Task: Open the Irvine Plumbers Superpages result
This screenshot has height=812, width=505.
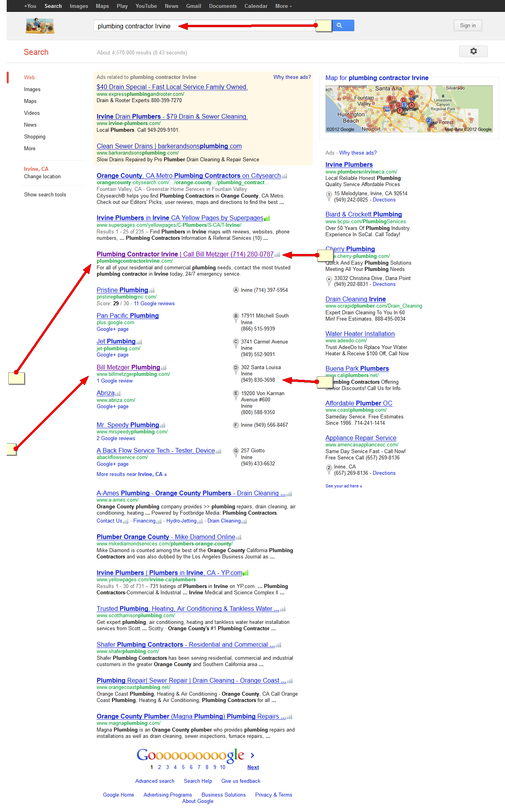Action: (x=180, y=218)
